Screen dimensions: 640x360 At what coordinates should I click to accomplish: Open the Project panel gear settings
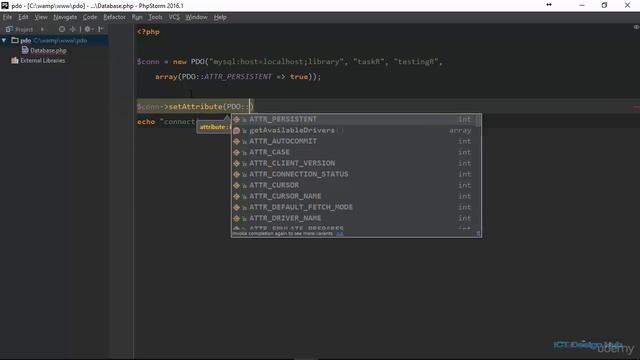(x=88, y=29)
